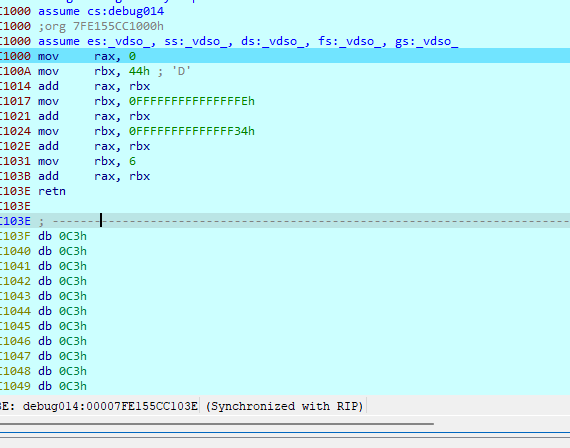Image resolution: width=570 pixels, height=448 pixels.
Task: Click operand 0FFFFFFFFFFFFFFFEh value
Action: coord(192,101)
